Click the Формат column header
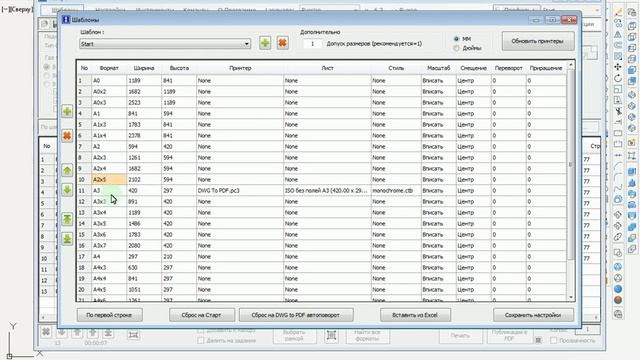The height and width of the screenshot is (360, 640). pyautogui.click(x=109, y=68)
